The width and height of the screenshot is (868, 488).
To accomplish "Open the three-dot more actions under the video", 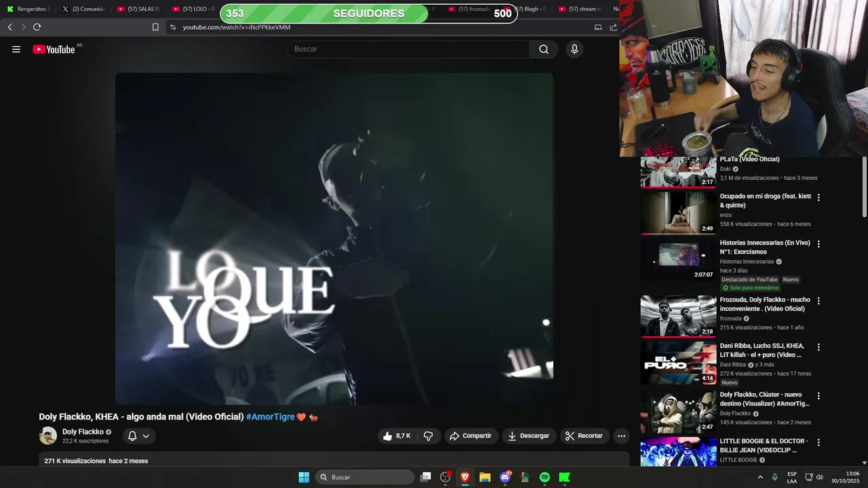I will click(621, 436).
